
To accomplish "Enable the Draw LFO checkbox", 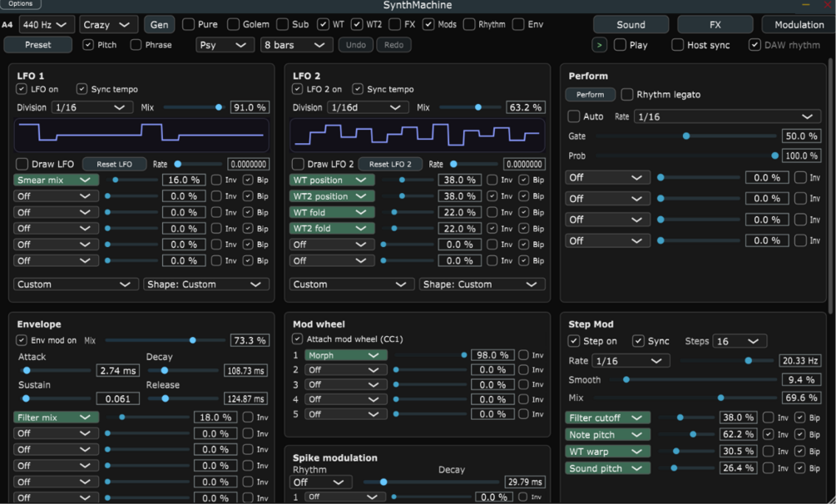I will pyautogui.click(x=22, y=164).
